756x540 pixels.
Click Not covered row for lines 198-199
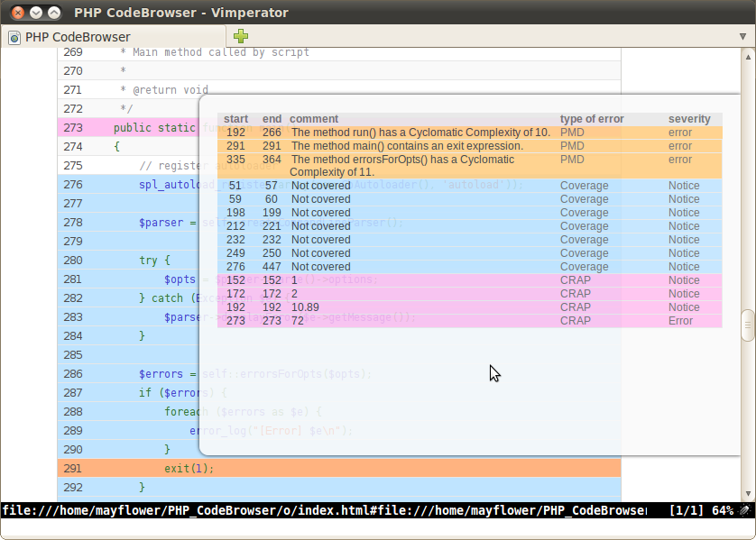coord(470,213)
